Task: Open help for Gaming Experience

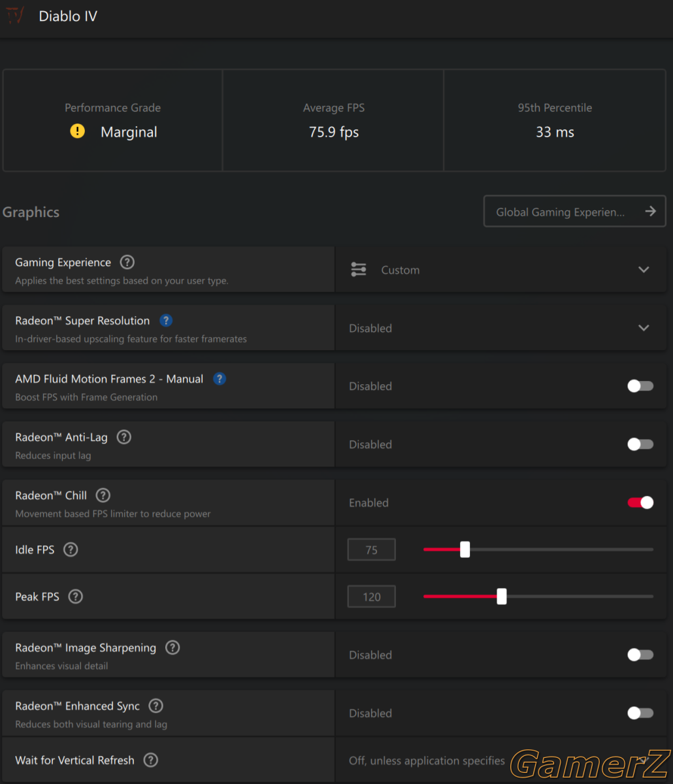Action: tap(127, 262)
